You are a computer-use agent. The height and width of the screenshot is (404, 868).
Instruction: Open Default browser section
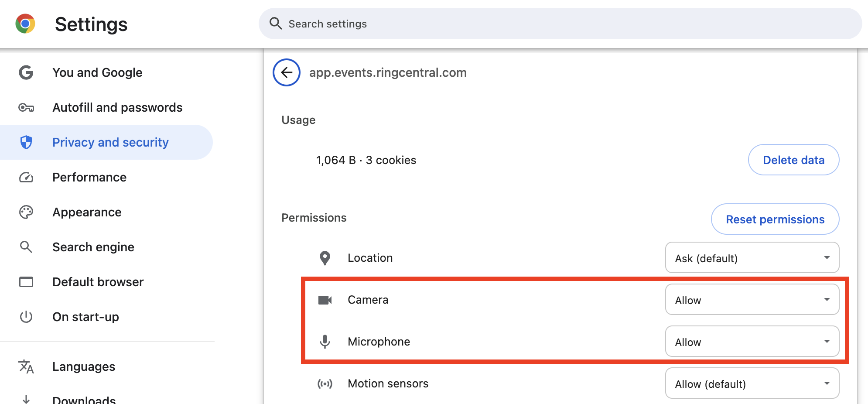pos(106,282)
